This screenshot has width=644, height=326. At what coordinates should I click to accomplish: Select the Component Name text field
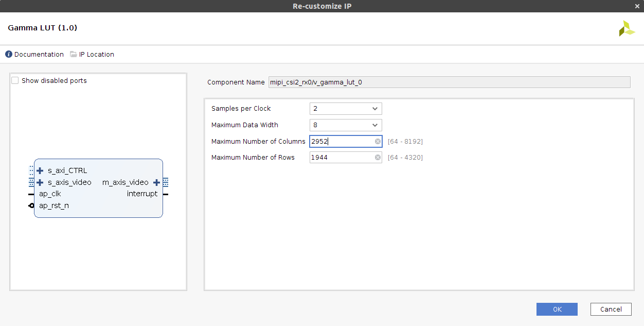point(449,82)
